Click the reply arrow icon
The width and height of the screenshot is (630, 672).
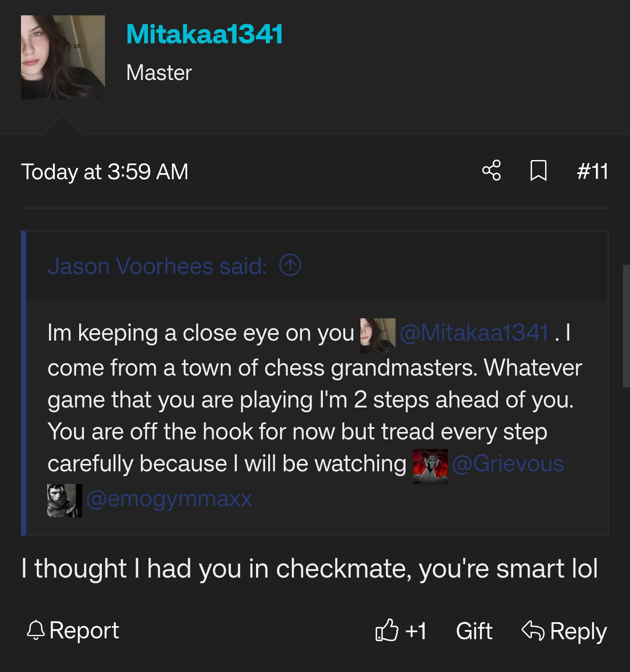pos(533,630)
